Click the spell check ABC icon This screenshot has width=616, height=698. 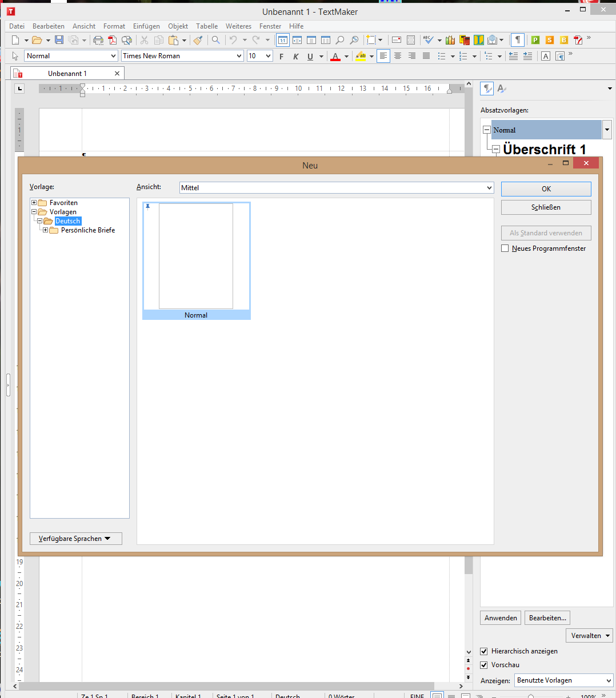[x=428, y=40]
